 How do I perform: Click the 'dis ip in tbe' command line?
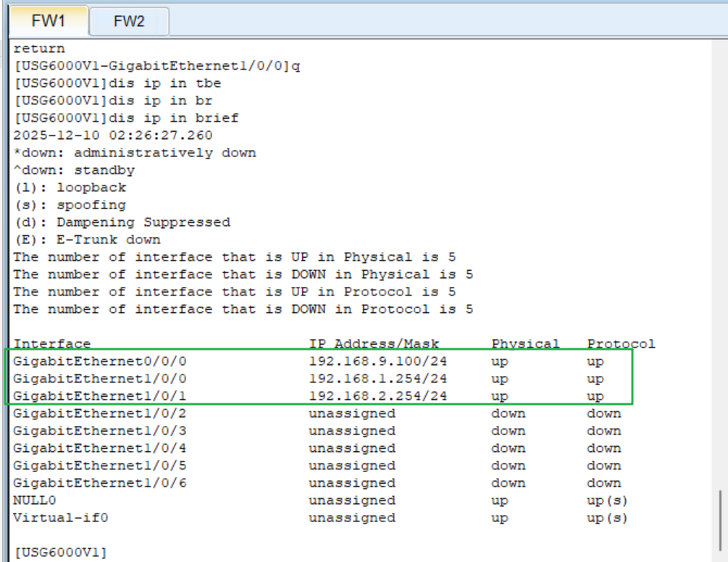117,83
